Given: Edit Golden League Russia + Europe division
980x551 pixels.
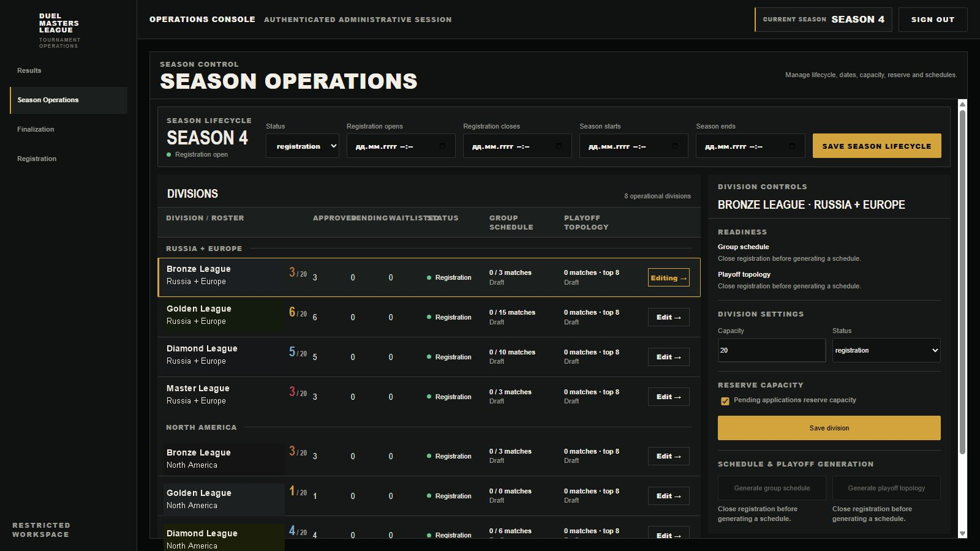Looking at the screenshot, I should [668, 317].
